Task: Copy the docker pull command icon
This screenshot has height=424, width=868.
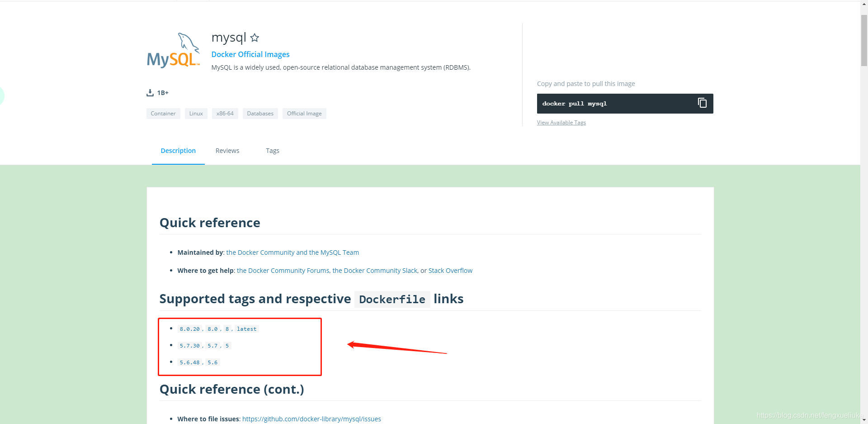Action: pyautogui.click(x=702, y=103)
